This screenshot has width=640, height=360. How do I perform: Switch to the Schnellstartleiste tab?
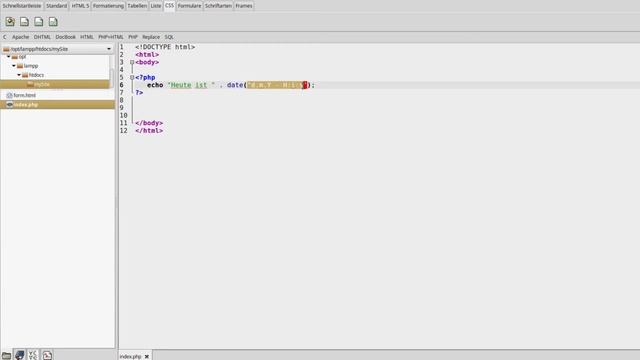(x=22, y=6)
